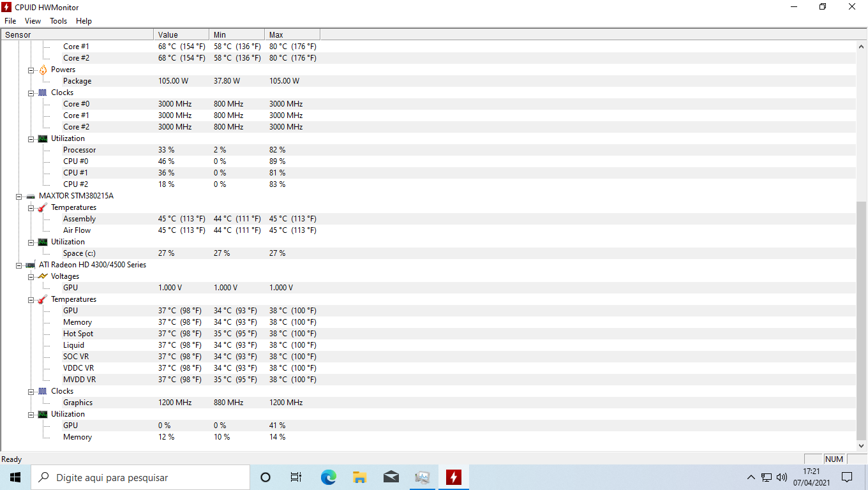Image resolution: width=868 pixels, height=490 pixels.
Task: Open the Windows Start menu
Action: 15,477
